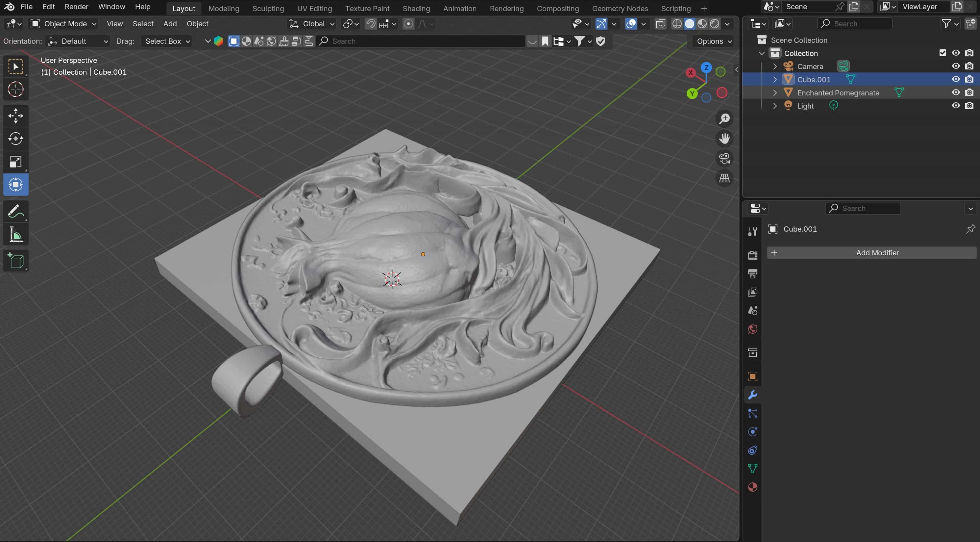Expand the Cube.001 tree item
The height and width of the screenshot is (542, 980).
pyautogui.click(x=774, y=80)
